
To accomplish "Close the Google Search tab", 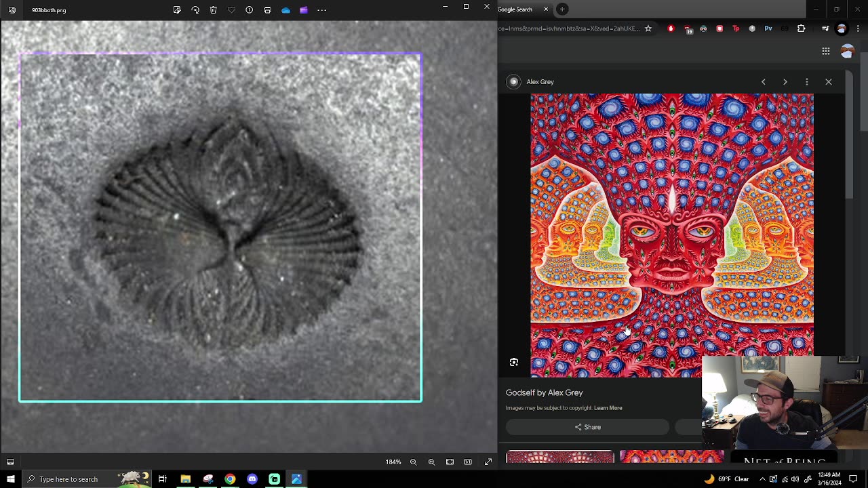I will point(546,9).
